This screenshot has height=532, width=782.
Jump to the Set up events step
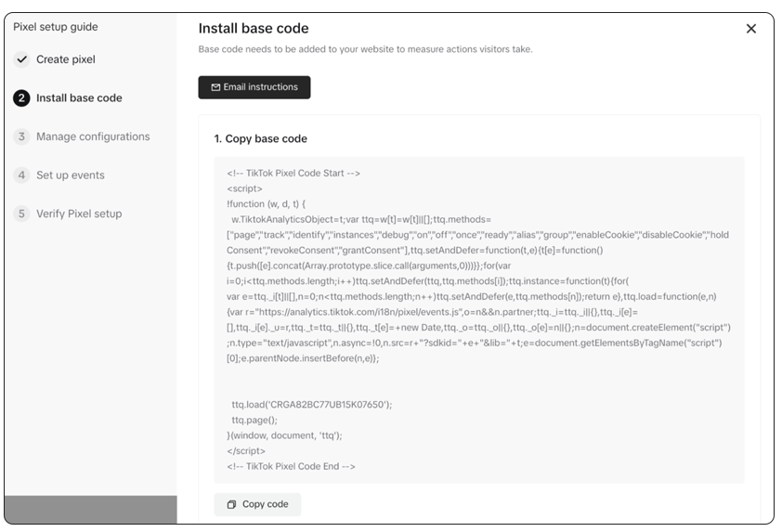71,175
